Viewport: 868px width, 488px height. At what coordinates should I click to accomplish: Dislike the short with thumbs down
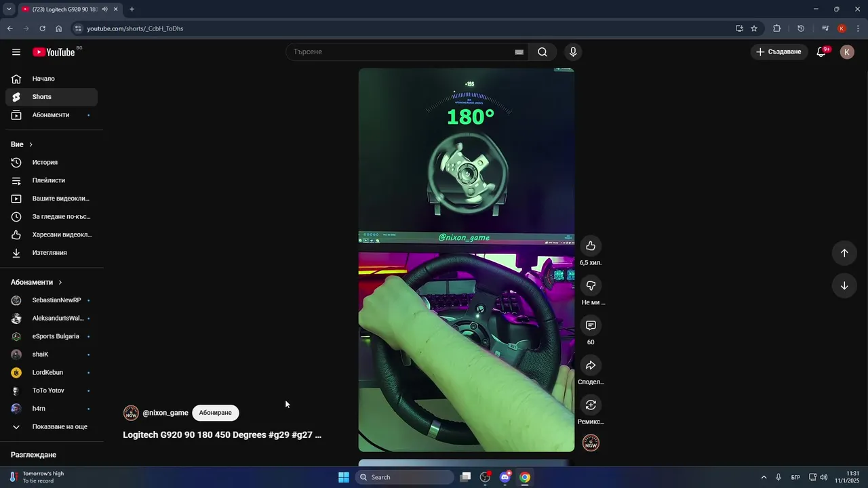coord(591,286)
